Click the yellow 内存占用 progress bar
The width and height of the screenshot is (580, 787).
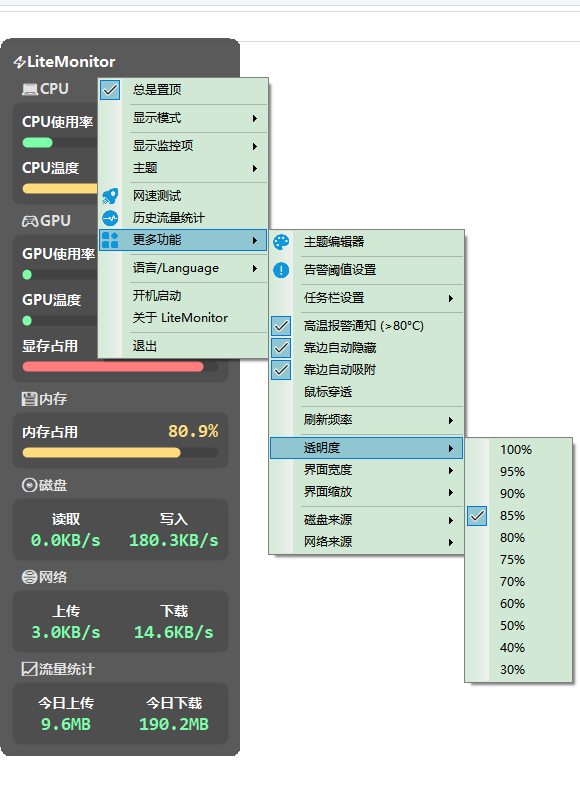[101, 453]
